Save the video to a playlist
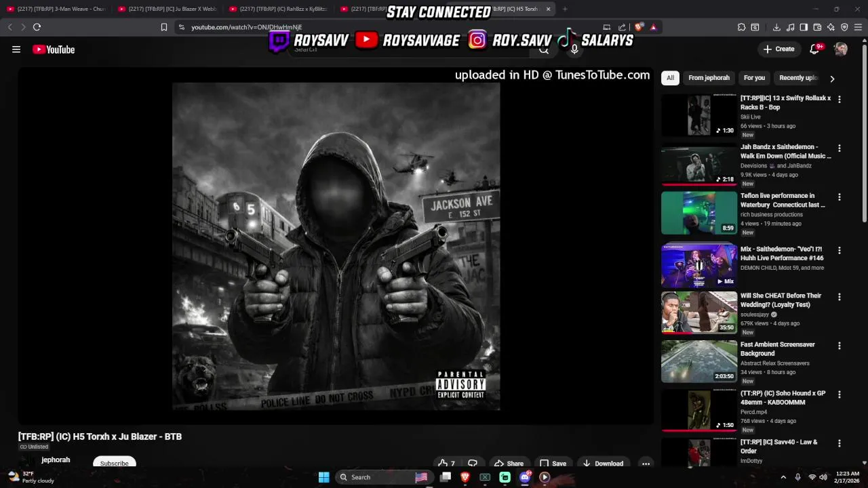 (553, 464)
